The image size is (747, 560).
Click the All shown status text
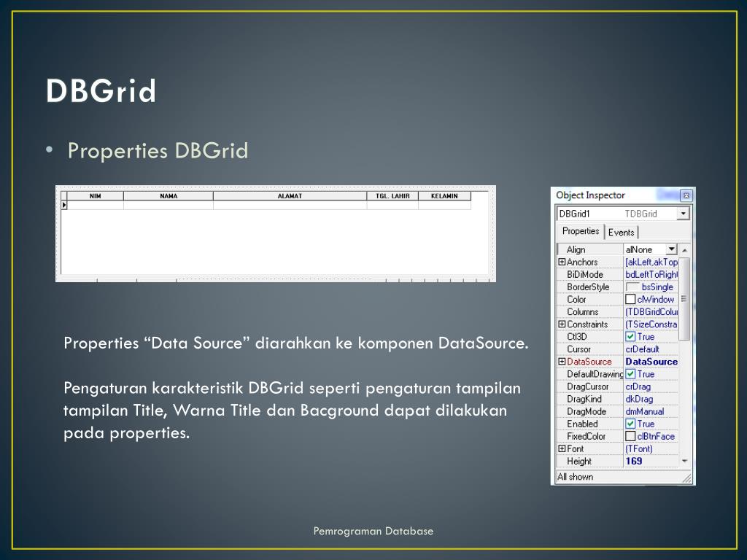pos(575,477)
